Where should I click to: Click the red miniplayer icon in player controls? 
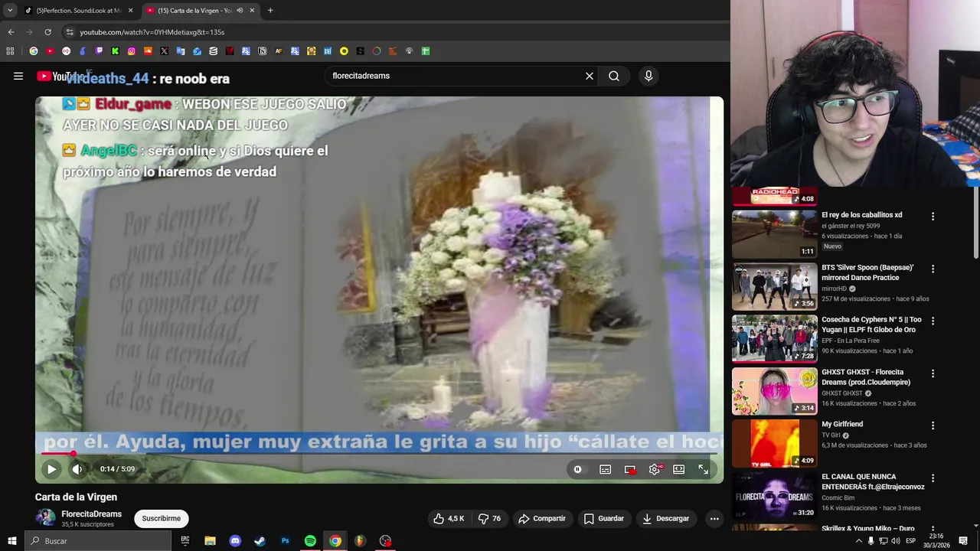point(629,469)
